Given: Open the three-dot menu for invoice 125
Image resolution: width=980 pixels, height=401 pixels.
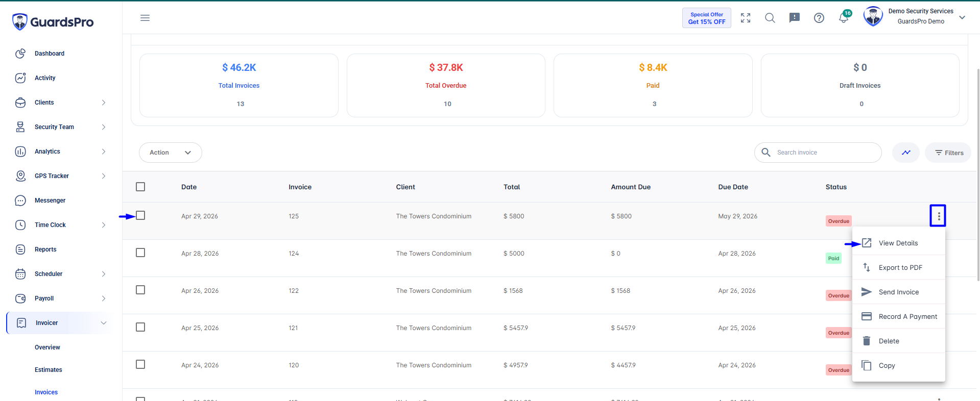Looking at the screenshot, I should point(938,216).
